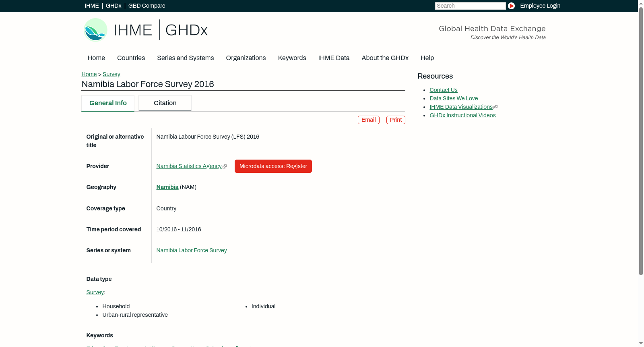644x347 pixels.
Task: Click Global Health Data Exchange tagline heading
Action: coord(492,29)
